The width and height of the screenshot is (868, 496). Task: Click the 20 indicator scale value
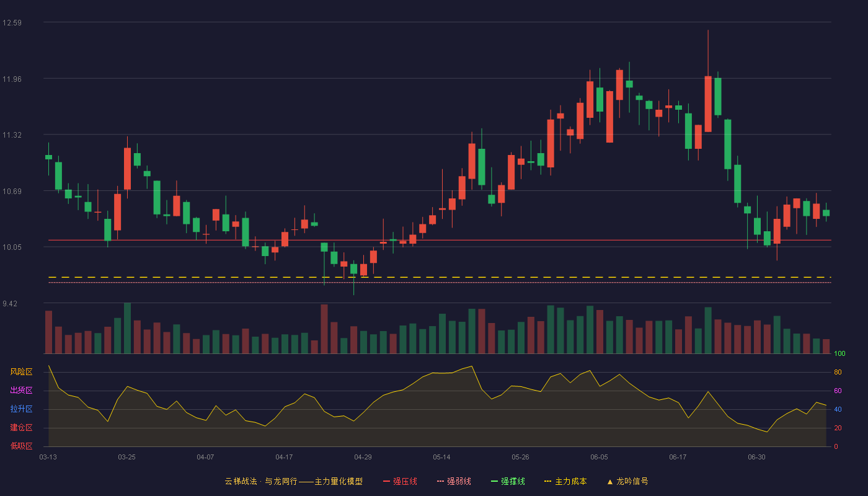(x=838, y=428)
